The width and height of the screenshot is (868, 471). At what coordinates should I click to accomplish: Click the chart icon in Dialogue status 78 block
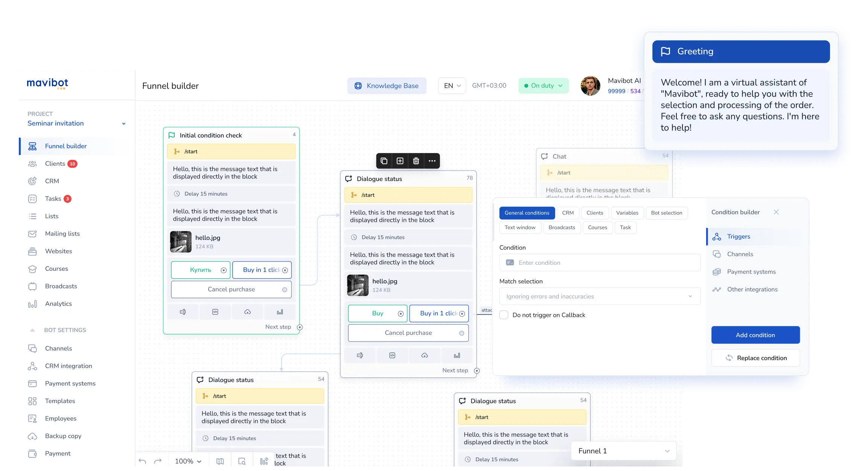pos(457,356)
